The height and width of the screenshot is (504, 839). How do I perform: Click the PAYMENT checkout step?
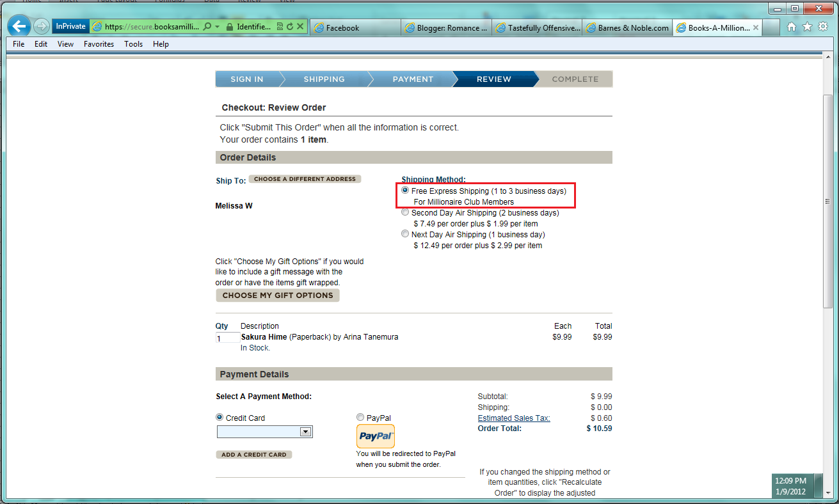413,79
